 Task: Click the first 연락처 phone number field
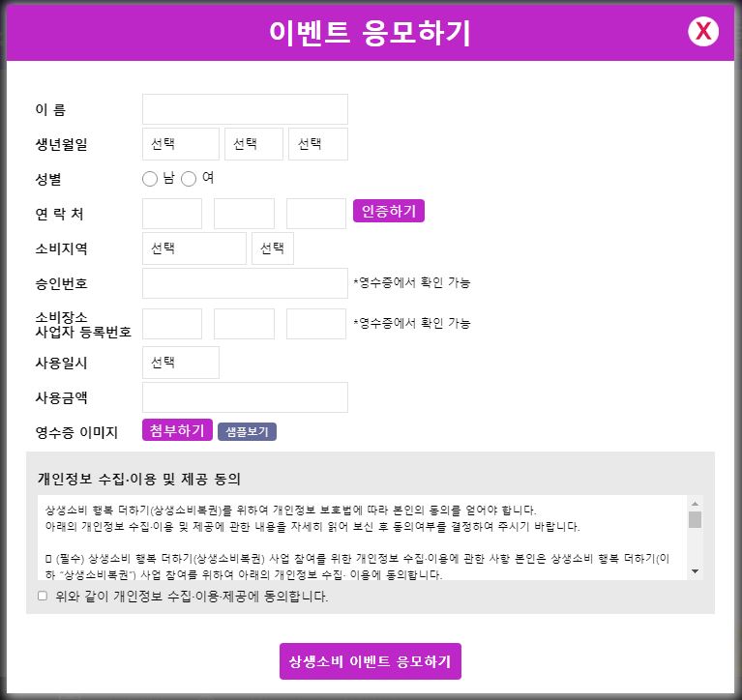tap(172, 214)
